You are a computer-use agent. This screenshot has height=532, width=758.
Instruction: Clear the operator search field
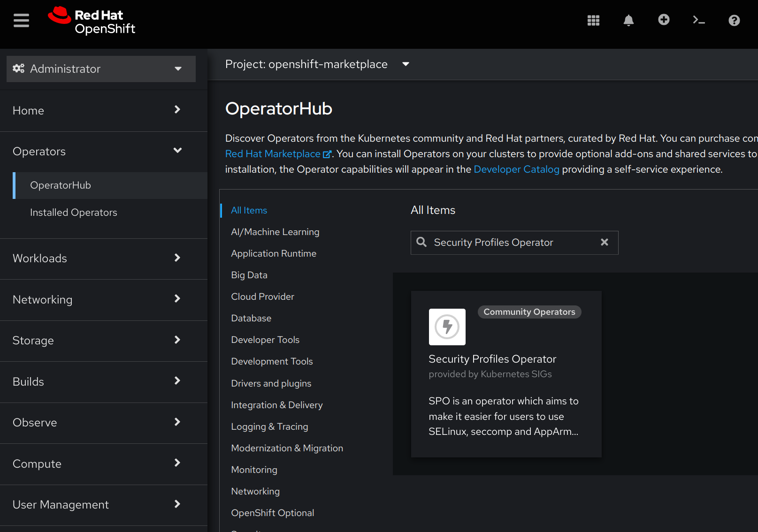(x=605, y=242)
